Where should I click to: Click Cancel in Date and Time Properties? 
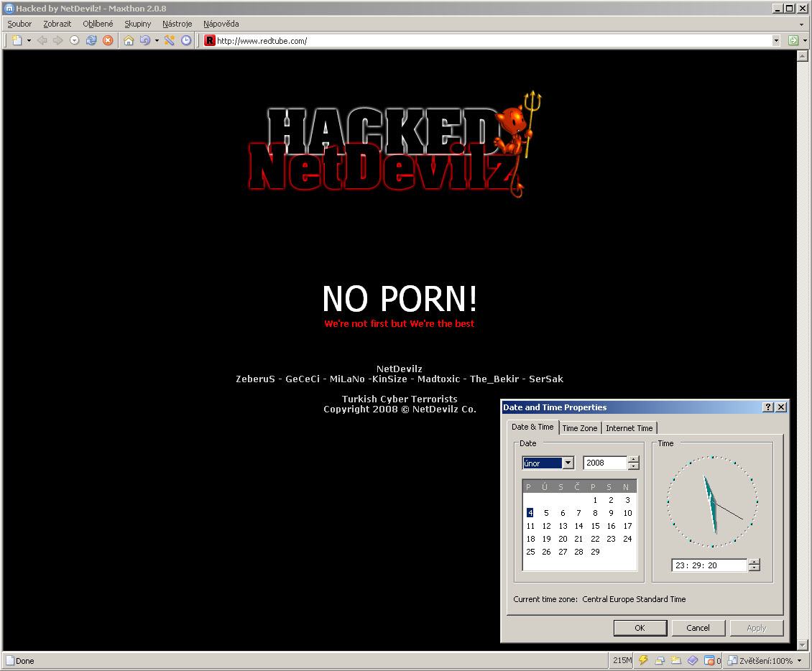point(698,628)
